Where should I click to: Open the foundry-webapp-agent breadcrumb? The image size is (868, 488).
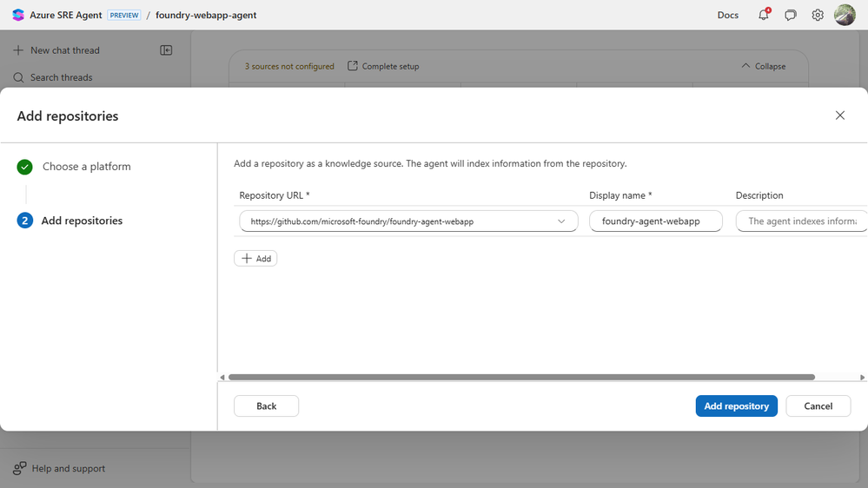tap(206, 15)
